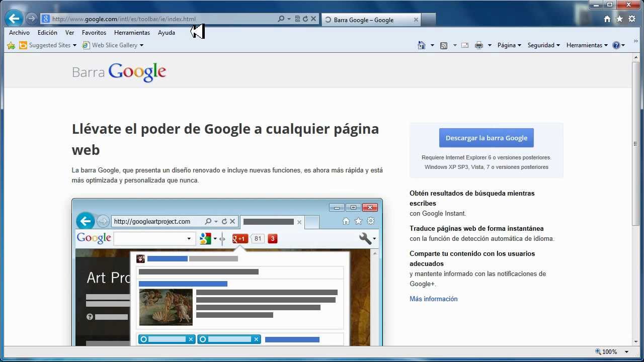Click the restore window button
Screen dimensions: 644x362
pos(610,5)
